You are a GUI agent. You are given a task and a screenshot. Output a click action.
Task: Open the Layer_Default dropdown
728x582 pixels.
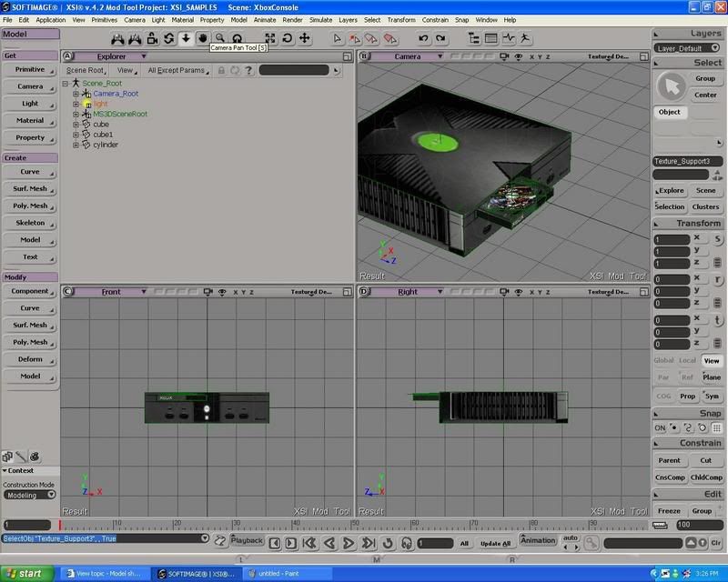coord(687,48)
